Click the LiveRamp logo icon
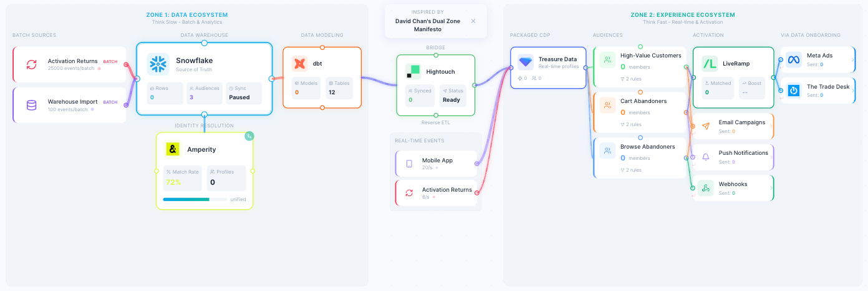Image resolution: width=868 pixels, height=291 pixels. [710, 64]
